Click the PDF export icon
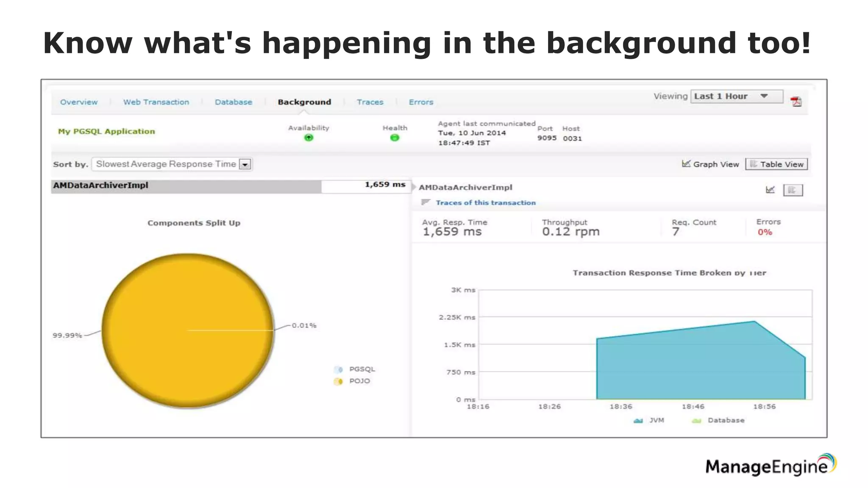Screen dimensions: 868x488 coord(796,101)
